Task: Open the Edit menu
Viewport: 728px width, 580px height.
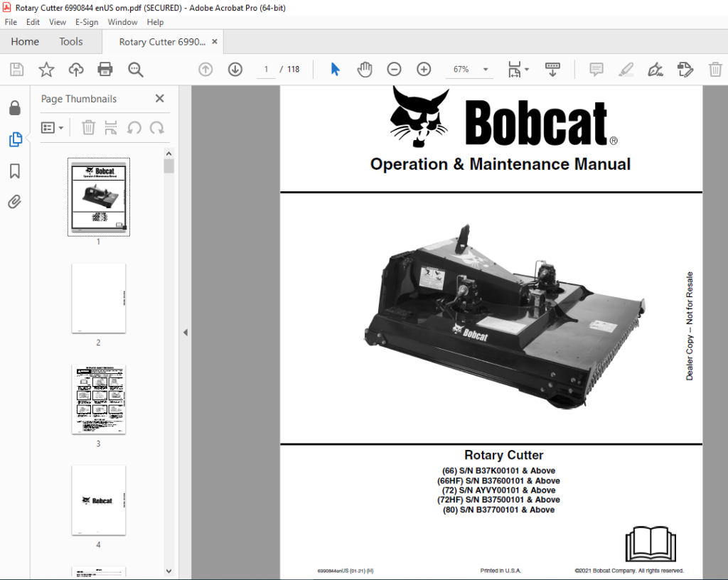Action: coord(33,22)
